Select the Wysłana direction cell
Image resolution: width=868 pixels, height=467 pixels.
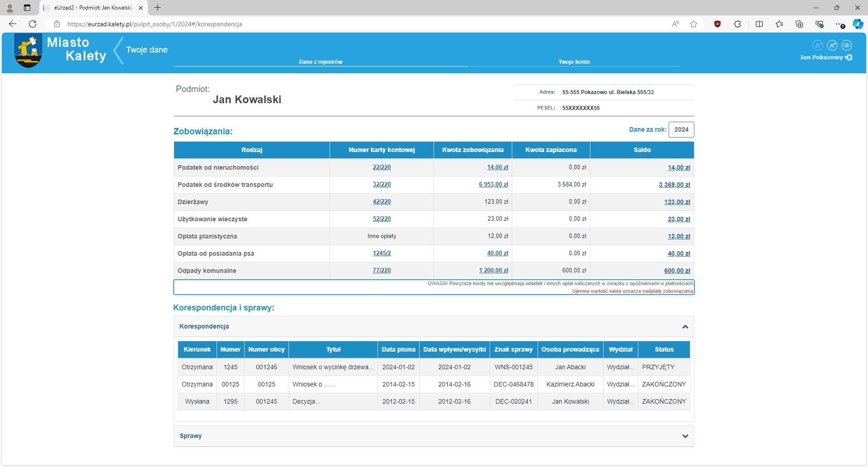197,401
